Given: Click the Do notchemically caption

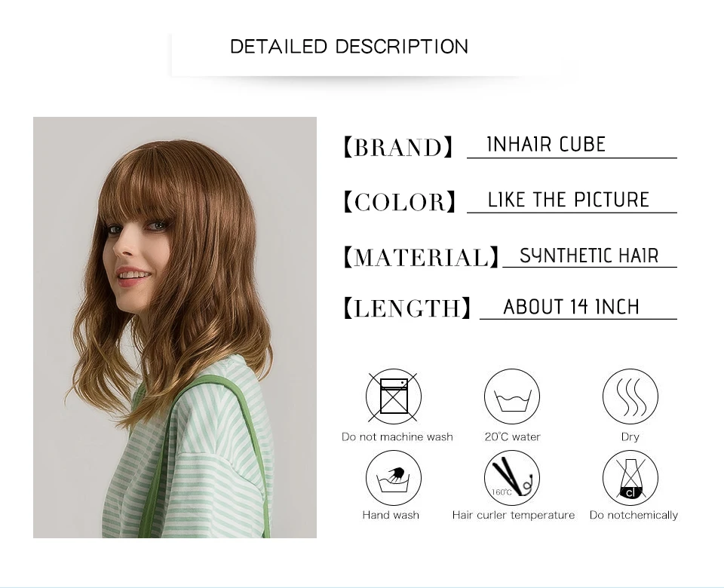Looking at the screenshot, I should click(633, 515).
